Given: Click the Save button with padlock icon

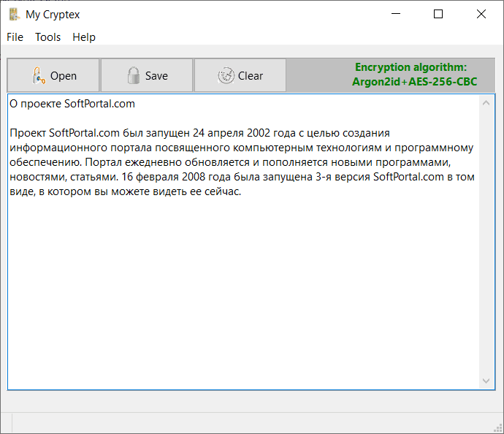Looking at the screenshot, I should click(147, 75).
